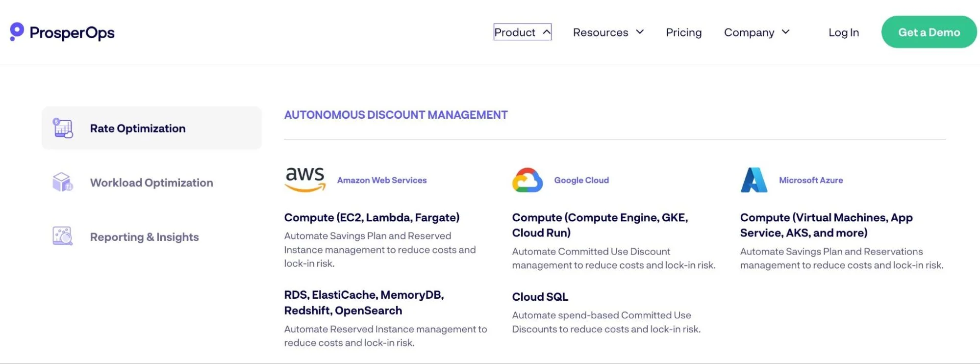Image resolution: width=980 pixels, height=364 pixels.
Task: Select the Rate Optimization tab
Action: 151,128
